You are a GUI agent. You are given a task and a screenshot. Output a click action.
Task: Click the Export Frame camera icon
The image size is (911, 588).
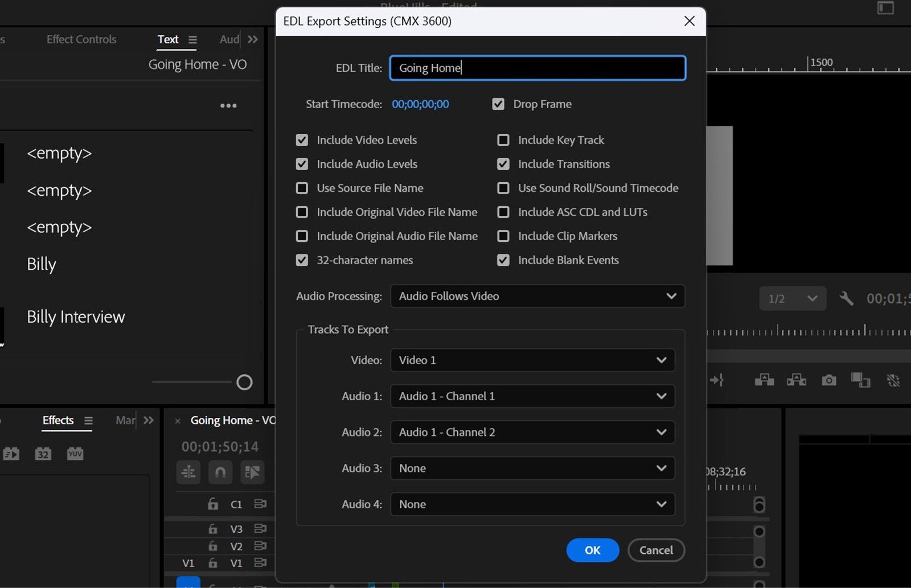pos(828,380)
